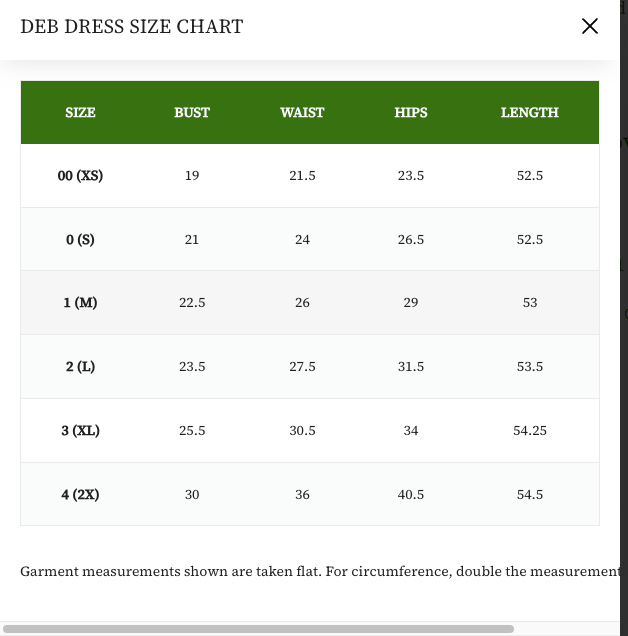Click the 22.5 bust value for M
The height and width of the screenshot is (636, 628).
pyautogui.click(x=192, y=303)
